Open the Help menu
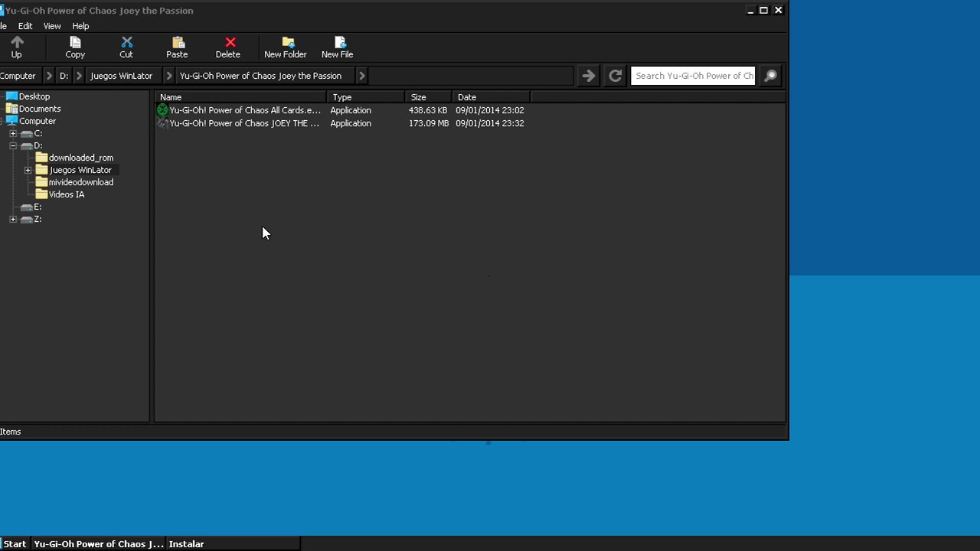Screen dimensions: 980x551 point(80,26)
